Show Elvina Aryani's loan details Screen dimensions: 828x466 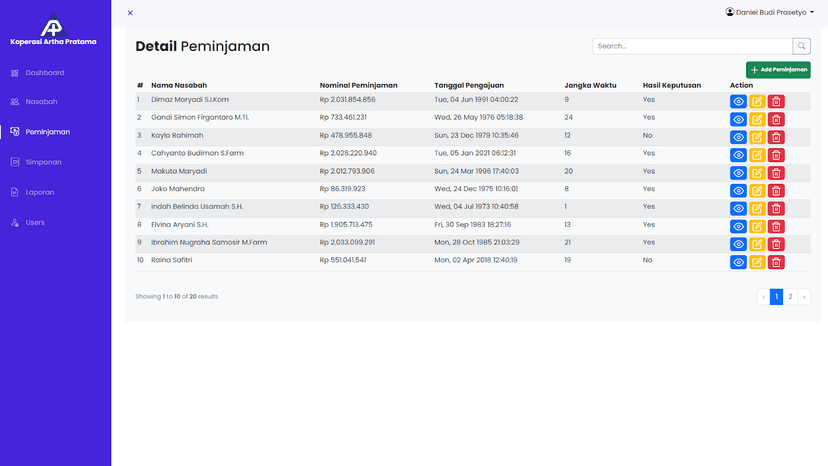739,226
